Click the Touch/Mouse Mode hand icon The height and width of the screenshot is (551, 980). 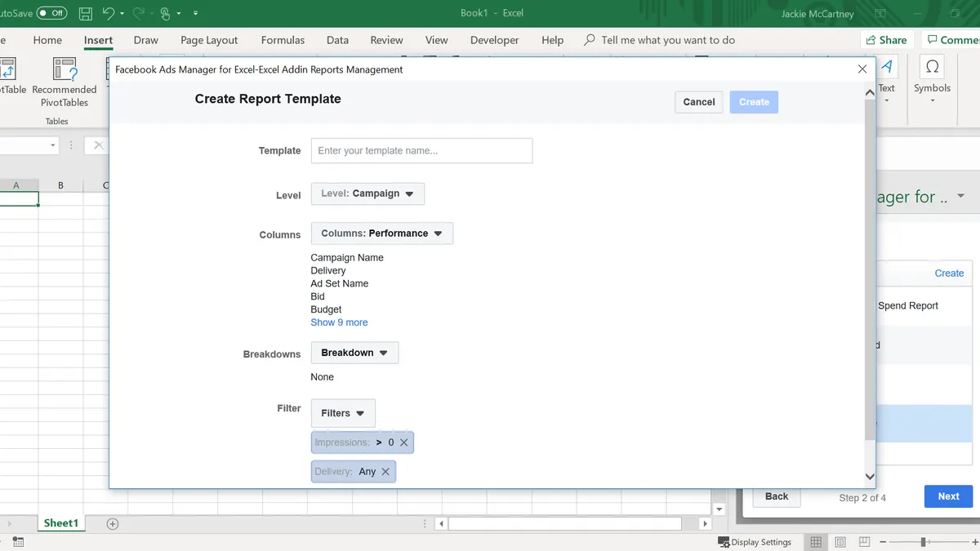[165, 13]
